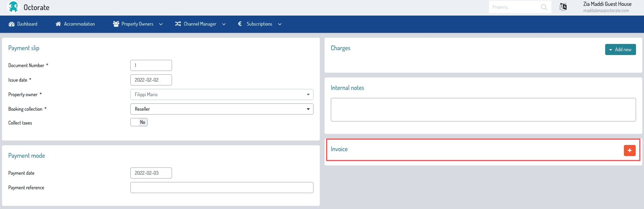This screenshot has height=209, width=644.
Task: Click the Subscriptions euro icon
Action: (x=240, y=24)
